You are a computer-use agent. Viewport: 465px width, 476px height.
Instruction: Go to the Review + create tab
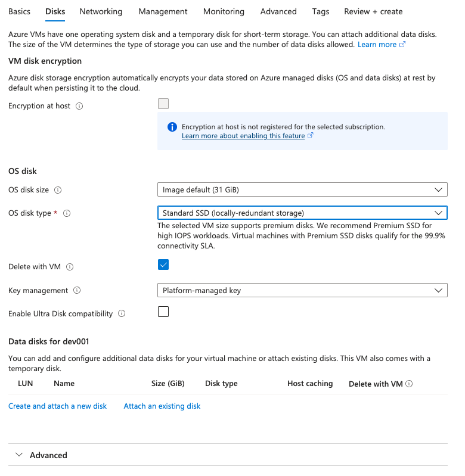coord(373,11)
